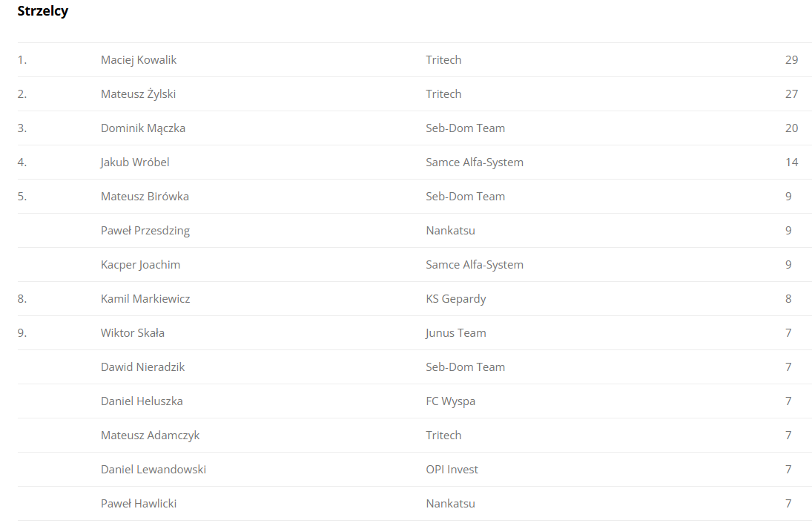Click Dawid Nieradzik name
Screen dimensions: 812x529
point(142,367)
